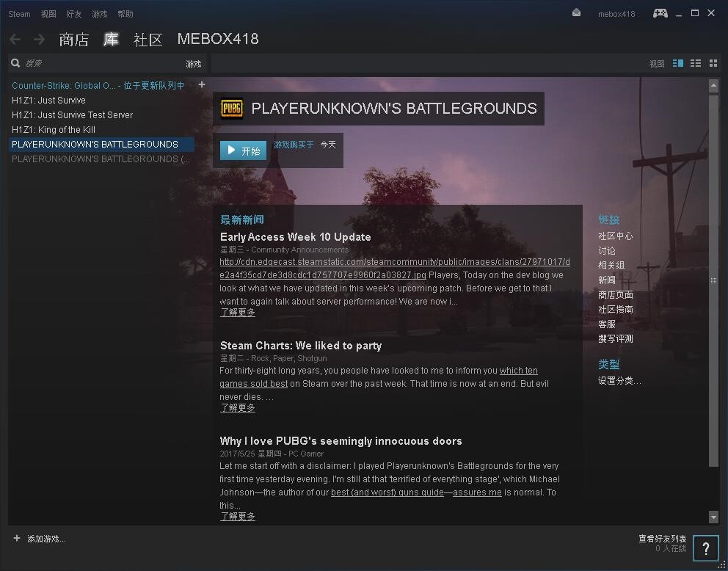This screenshot has height=571, width=728.
Task: Open the 帮助 menu
Action: coord(125,14)
